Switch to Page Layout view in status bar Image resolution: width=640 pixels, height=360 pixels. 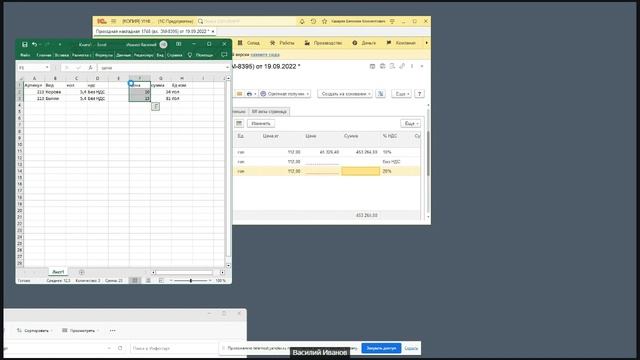[x=148, y=280]
